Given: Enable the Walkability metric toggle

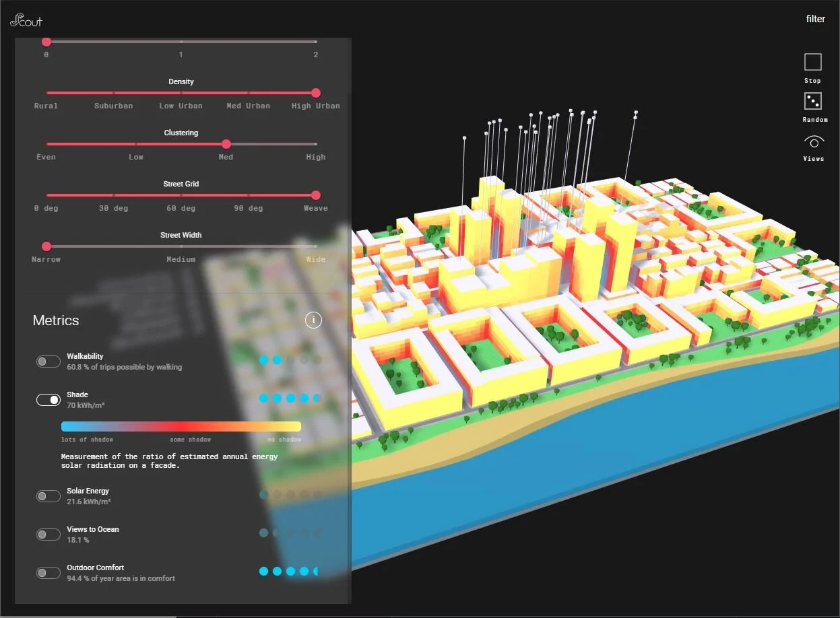Looking at the screenshot, I should click(49, 362).
